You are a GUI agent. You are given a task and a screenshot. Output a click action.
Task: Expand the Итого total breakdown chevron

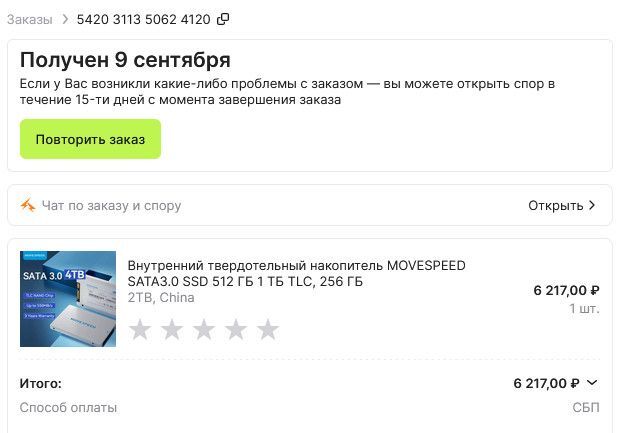(592, 383)
